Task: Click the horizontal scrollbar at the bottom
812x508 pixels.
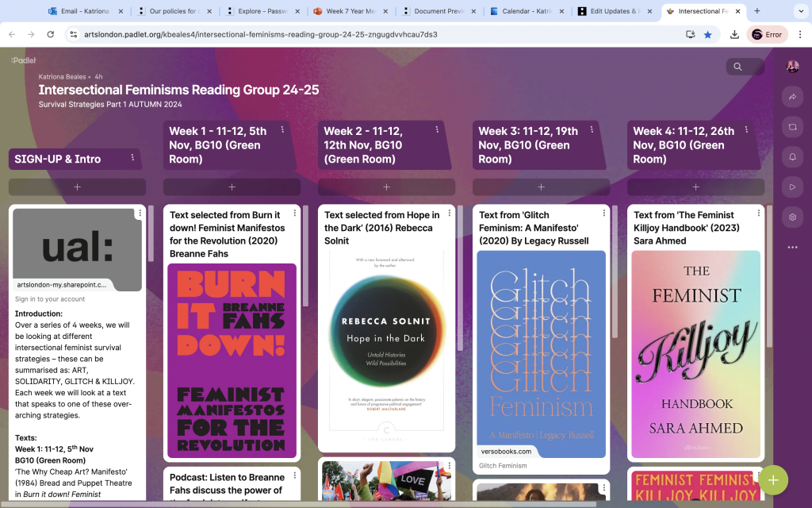Action: click(x=298, y=504)
